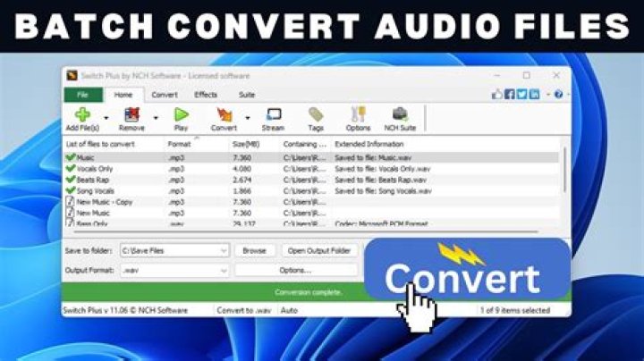Click the Switch Plus app icon in title bar

72,75
